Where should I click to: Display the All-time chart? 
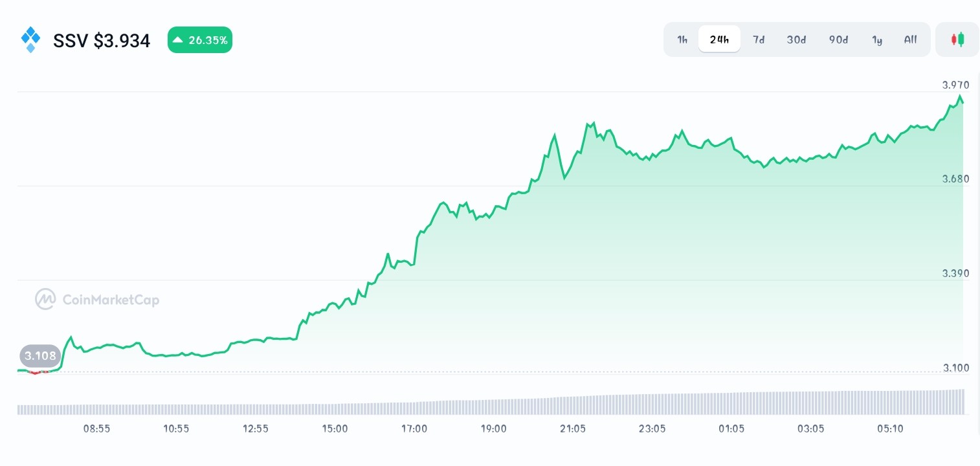click(910, 39)
